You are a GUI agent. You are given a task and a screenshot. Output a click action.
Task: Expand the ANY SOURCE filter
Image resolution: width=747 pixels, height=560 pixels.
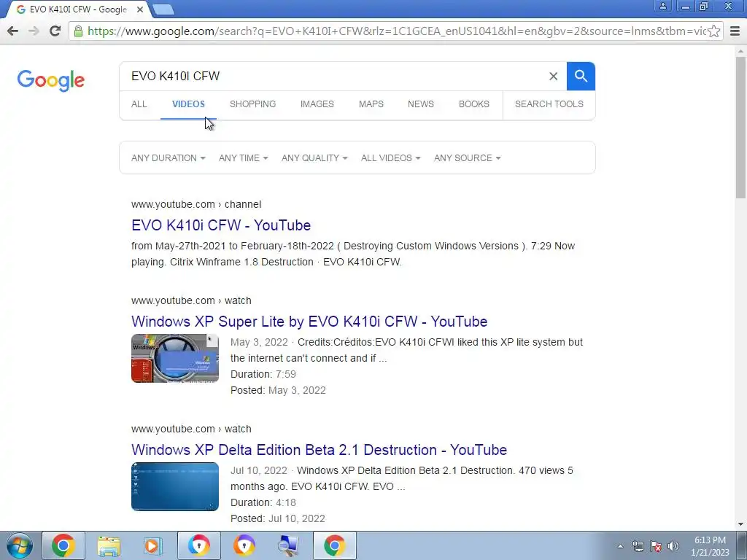coord(468,158)
